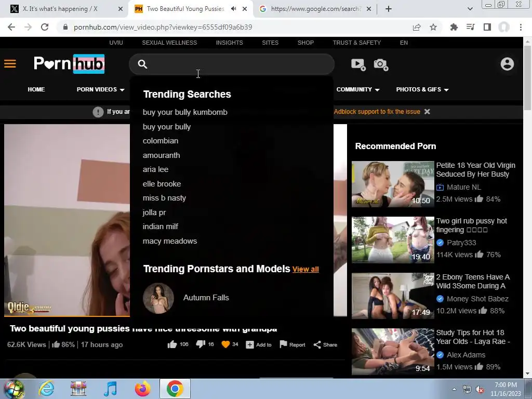Open the Chrome side panel icon

[487, 27]
